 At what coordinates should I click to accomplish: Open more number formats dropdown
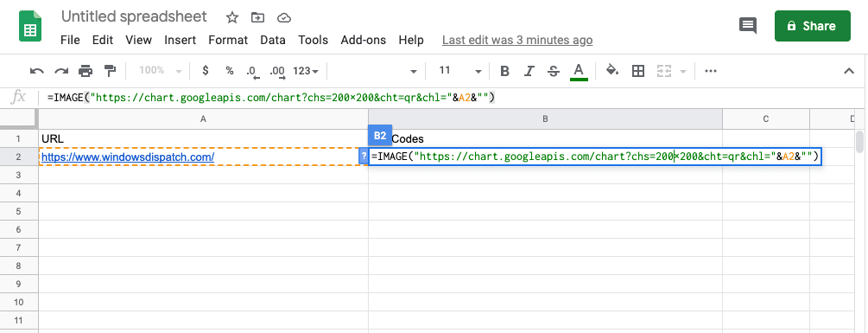(306, 71)
